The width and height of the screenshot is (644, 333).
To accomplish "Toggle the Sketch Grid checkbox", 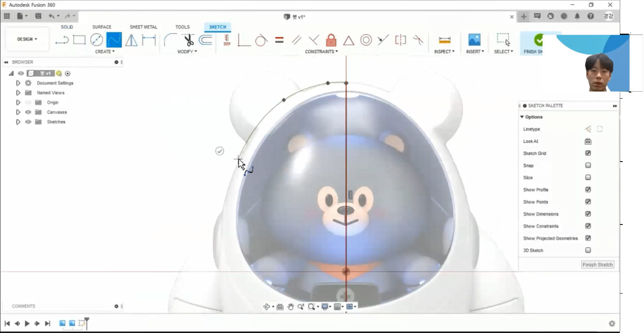I will [588, 153].
